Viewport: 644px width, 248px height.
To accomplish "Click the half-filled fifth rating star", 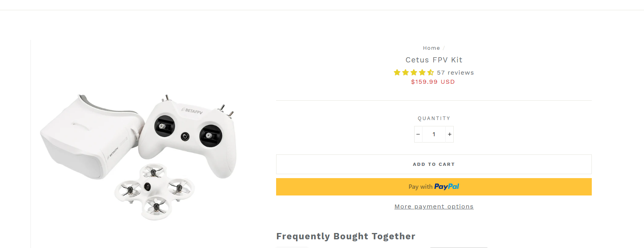I will [430, 73].
